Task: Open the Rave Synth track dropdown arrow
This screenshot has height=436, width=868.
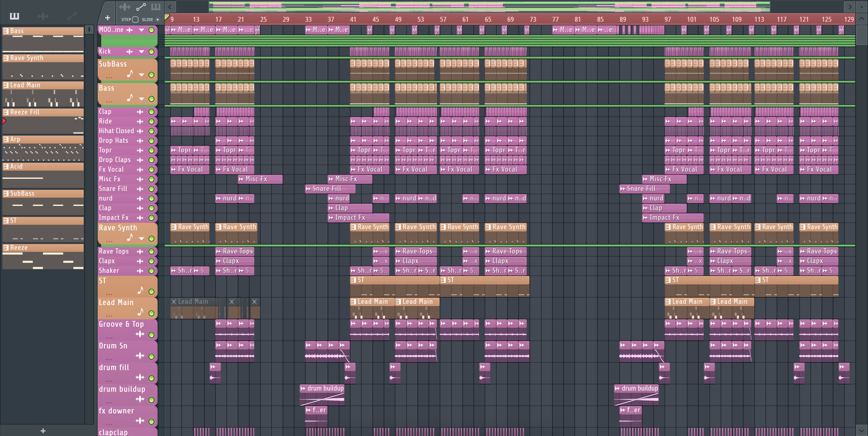Action: tap(142, 239)
